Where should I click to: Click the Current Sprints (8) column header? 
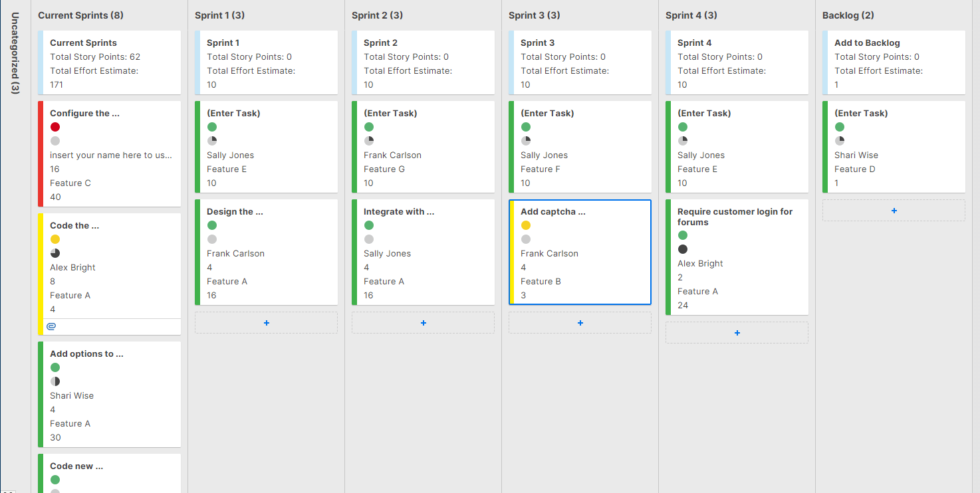pyautogui.click(x=80, y=15)
